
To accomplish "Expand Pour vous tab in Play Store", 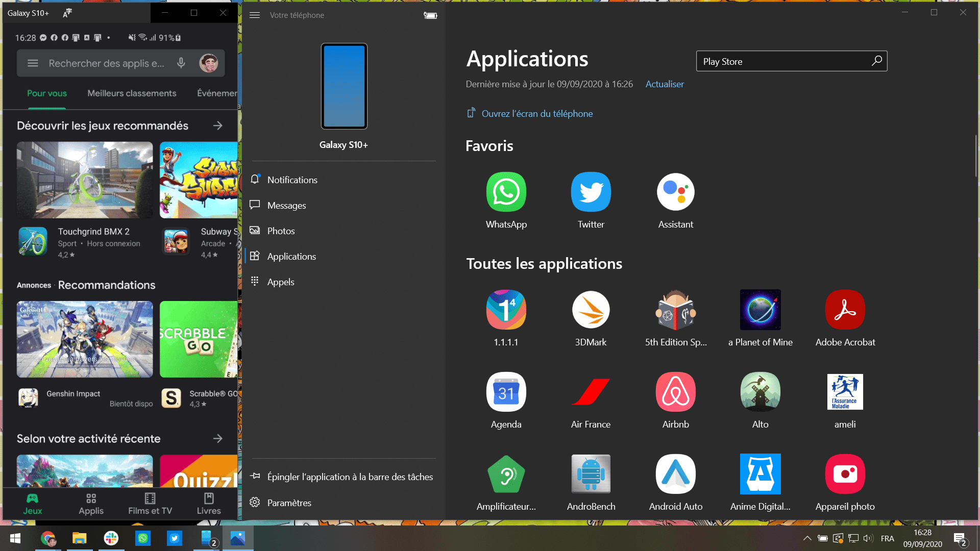I will (46, 93).
